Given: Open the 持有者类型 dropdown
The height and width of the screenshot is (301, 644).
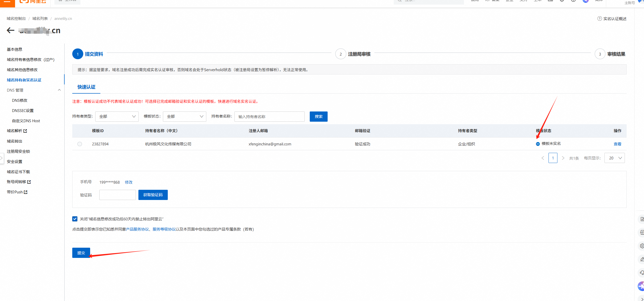Looking at the screenshot, I should [117, 117].
